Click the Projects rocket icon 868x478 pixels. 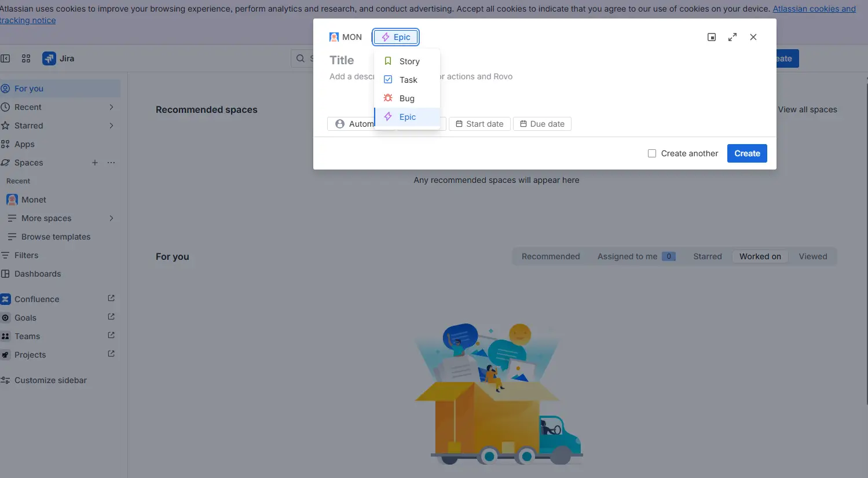tap(6, 355)
